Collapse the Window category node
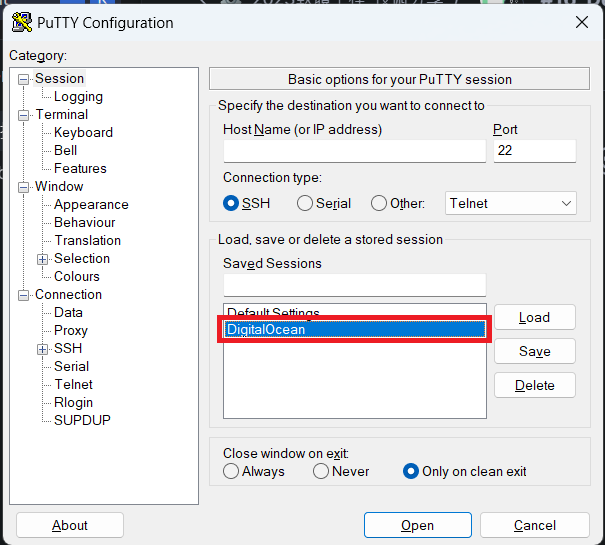 24,187
